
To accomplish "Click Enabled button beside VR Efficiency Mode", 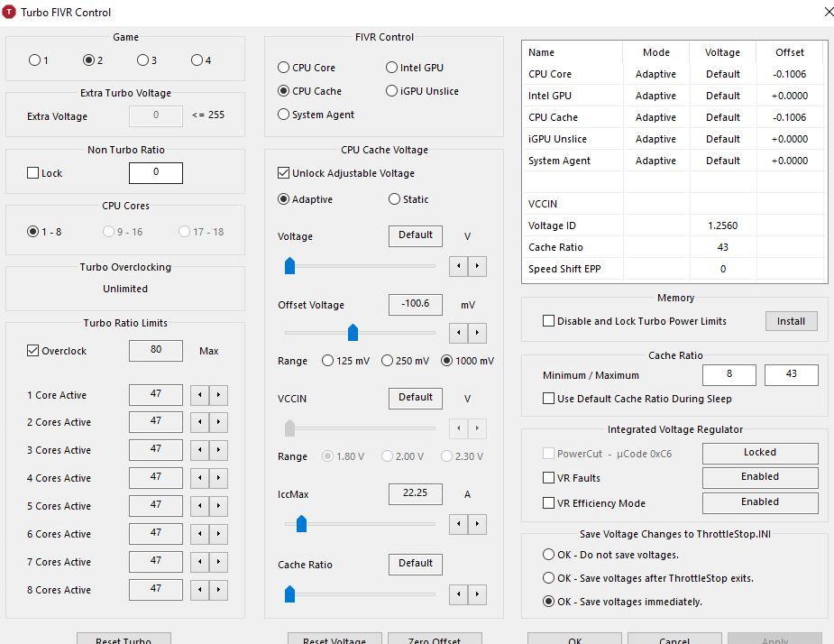I will coord(760,502).
